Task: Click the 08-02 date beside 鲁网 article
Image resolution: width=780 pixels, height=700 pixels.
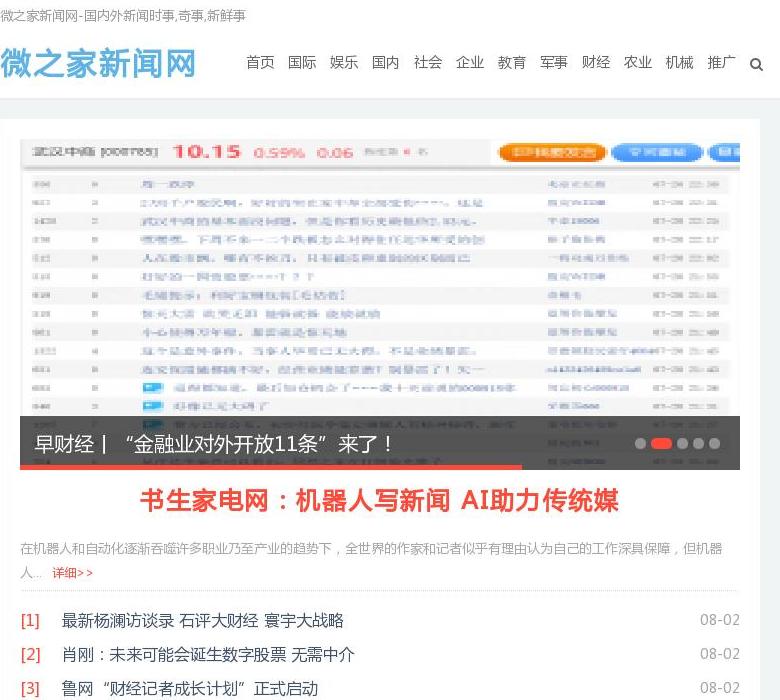Action: (720, 688)
